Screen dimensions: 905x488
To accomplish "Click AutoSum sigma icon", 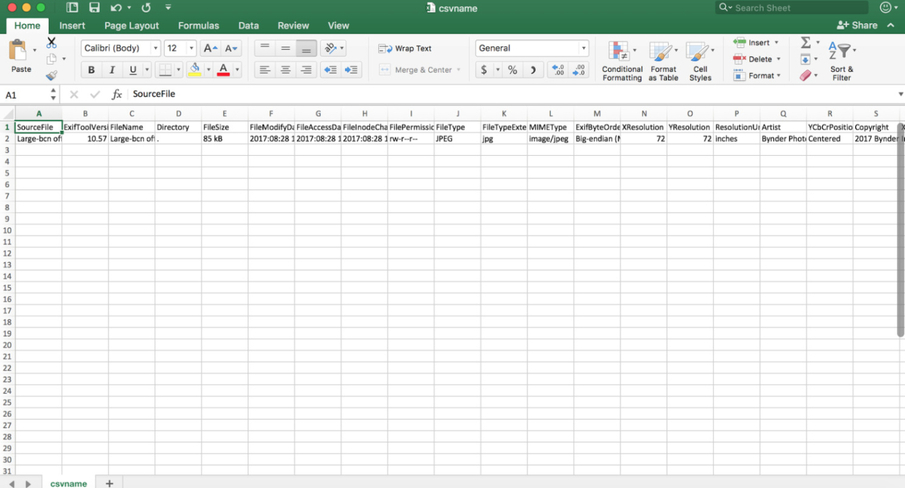I will point(806,42).
